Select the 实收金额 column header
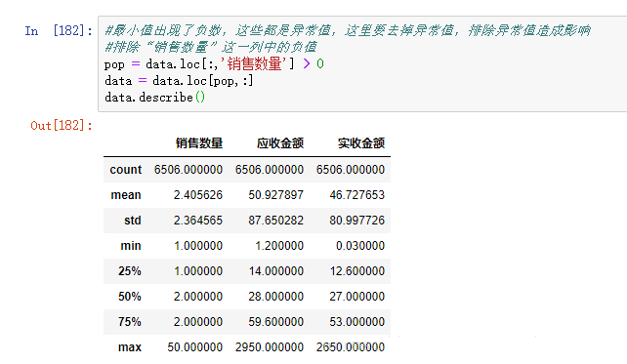Screen dimensions: 627x364 tap(361, 143)
